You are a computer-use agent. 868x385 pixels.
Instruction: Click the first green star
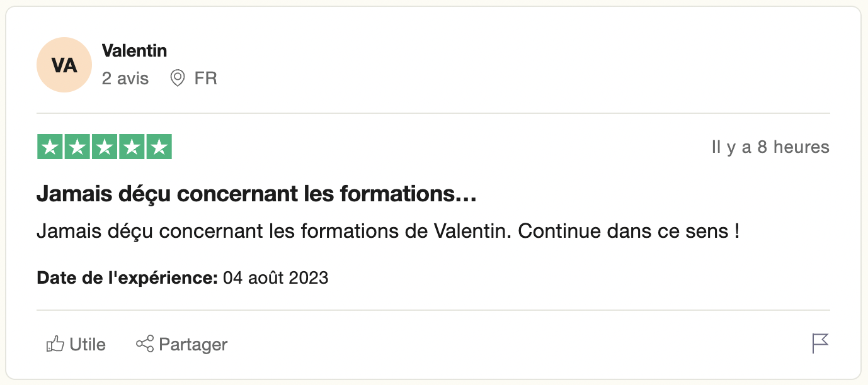pyautogui.click(x=50, y=147)
